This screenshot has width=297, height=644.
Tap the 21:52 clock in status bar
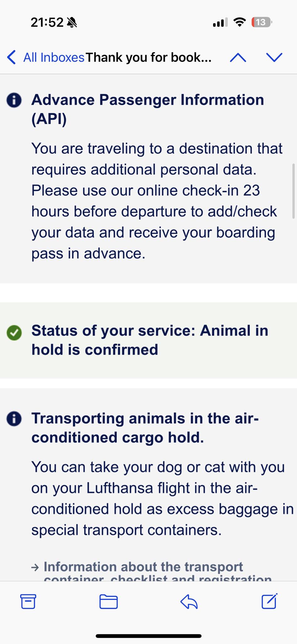click(x=47, y=22)
